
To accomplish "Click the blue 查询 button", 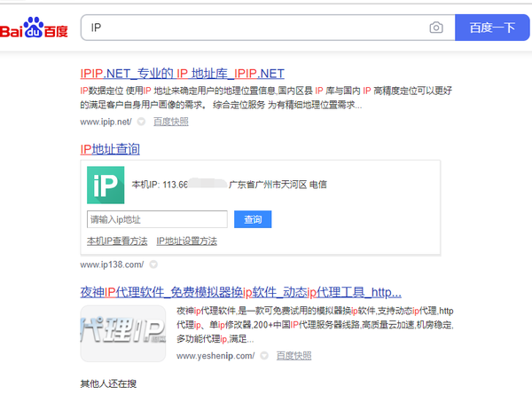I will 253,219.
